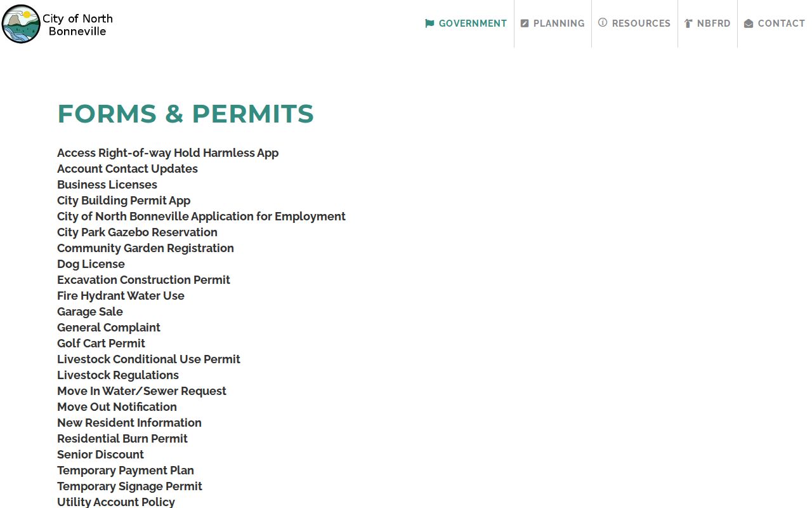Open Account Contact Updates form
The height and width of the screenshot is (508, 812).
128,169
